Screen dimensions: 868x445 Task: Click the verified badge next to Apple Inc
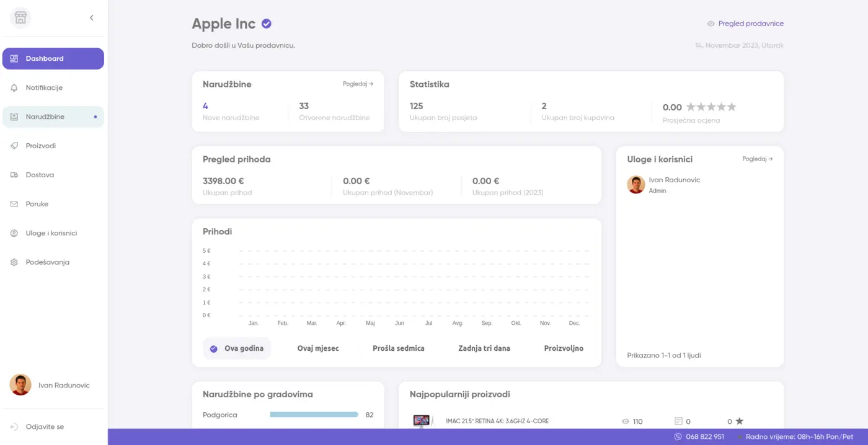click(267, 24)
